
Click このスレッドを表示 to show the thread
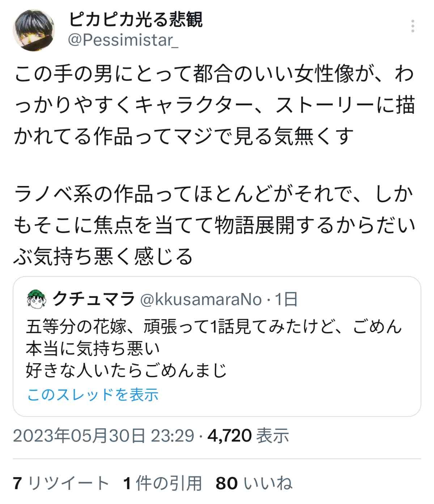pyautogui.click(x=93, y=395)
